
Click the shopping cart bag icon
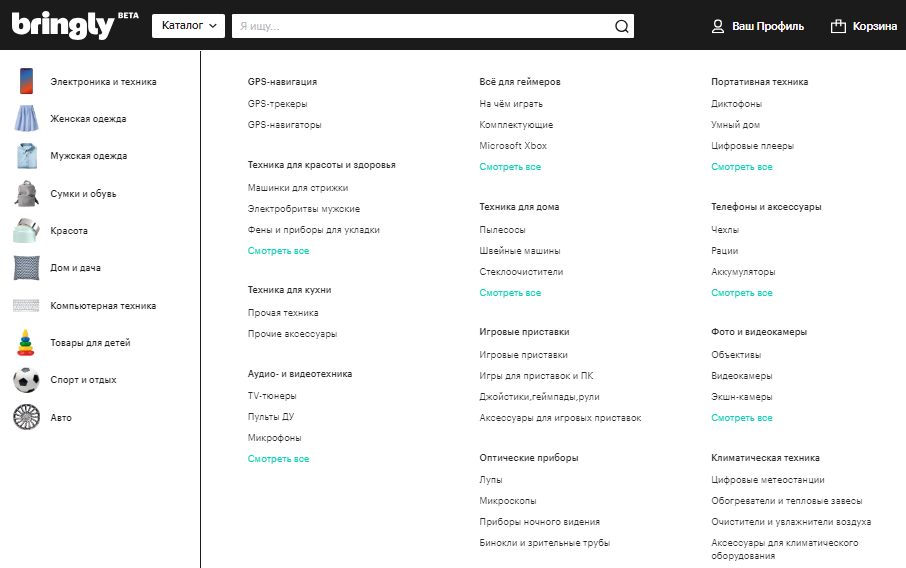(838, 27)
